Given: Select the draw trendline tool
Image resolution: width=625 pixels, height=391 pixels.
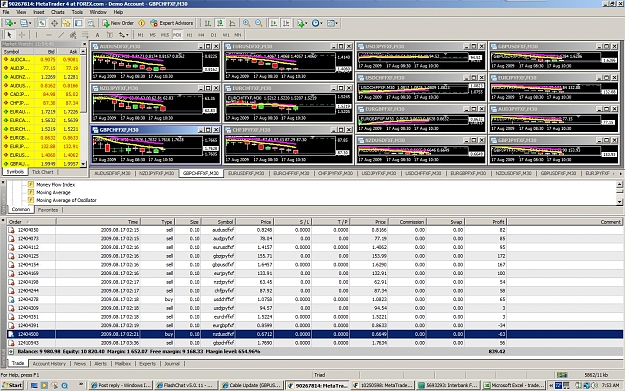Looking at the screenshot, I should click(61, 35).
